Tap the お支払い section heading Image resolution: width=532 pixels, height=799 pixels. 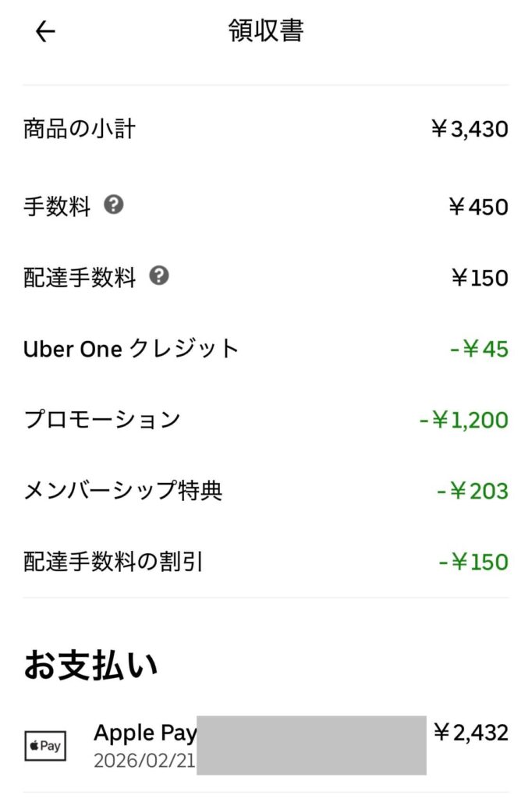coord(90,666)
